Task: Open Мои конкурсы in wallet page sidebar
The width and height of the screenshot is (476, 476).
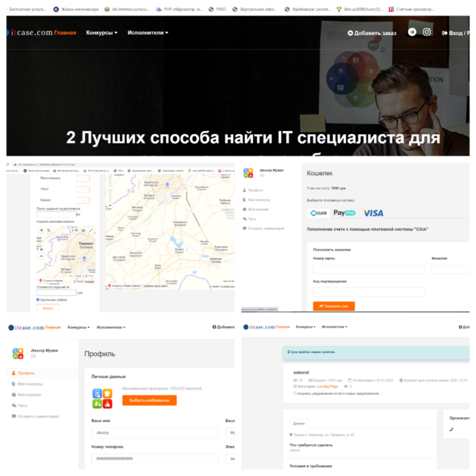Action: (x=259, y=200)
